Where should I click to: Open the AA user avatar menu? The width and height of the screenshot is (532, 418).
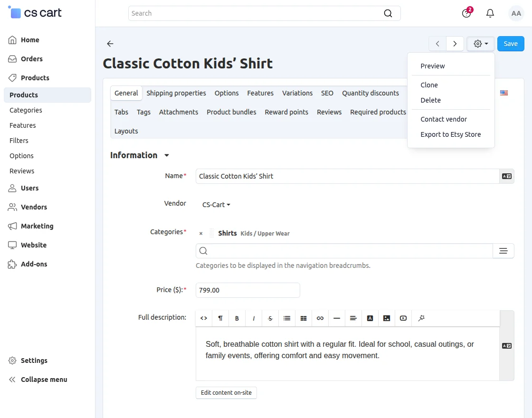[x=516, y=13]
